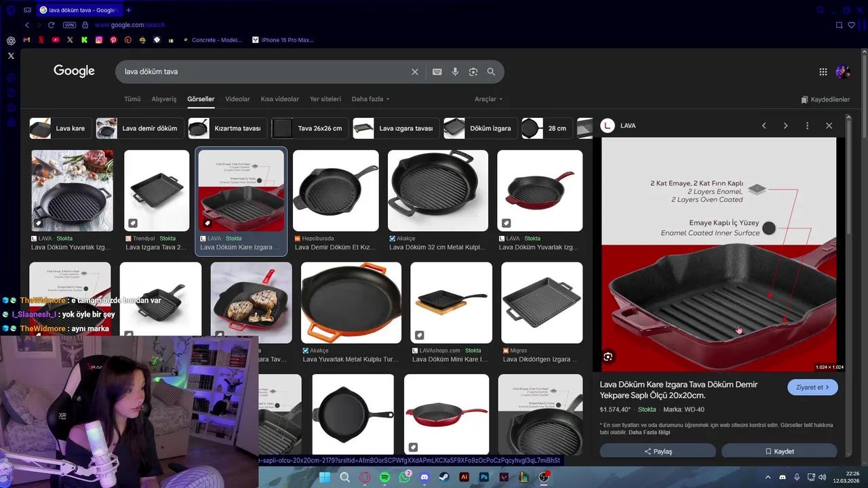The width and height of the screenshot is (868, 488).
Task: Switch to Alışveriş tab
Action: click(163, 99)
